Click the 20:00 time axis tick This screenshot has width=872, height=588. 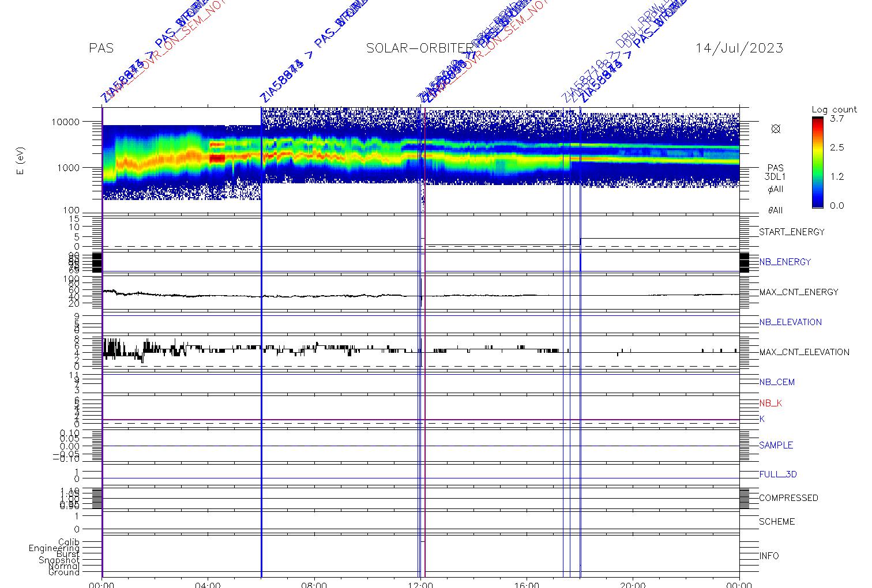click(633, 584)
